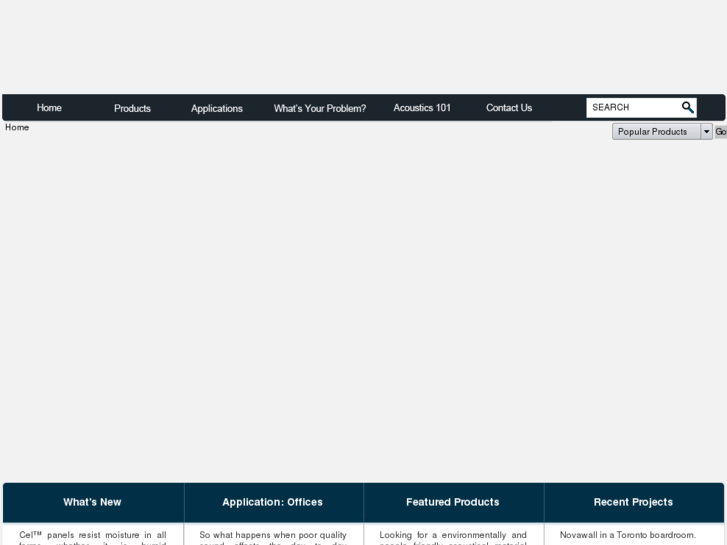
Task: Click the magnifying glass search icon
Action: point(688,108)
